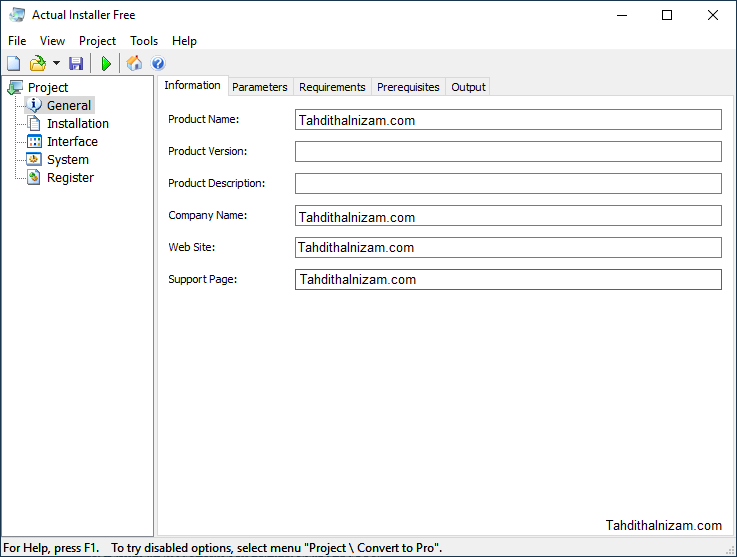Click the Support Page input field
The width and height of the screenshot is (737, 557).
pos(508,279)
